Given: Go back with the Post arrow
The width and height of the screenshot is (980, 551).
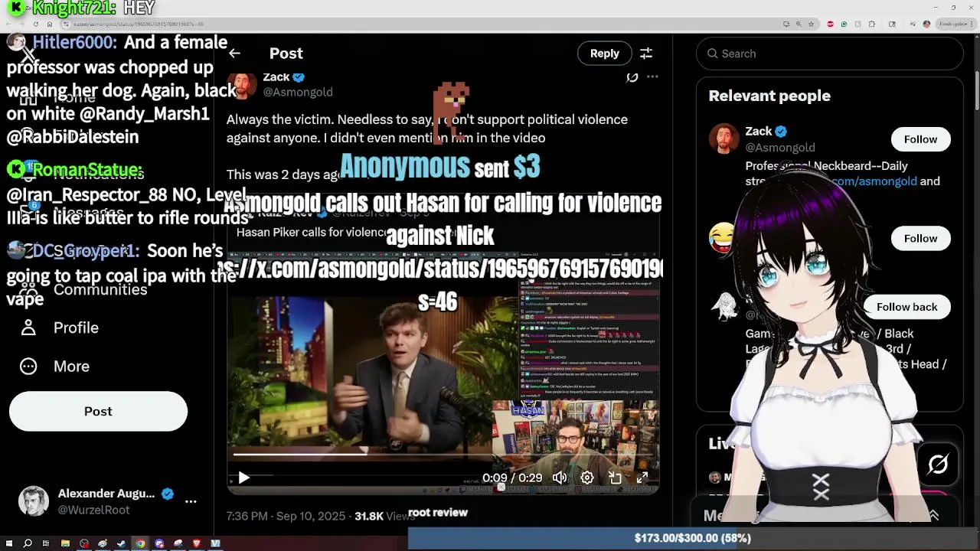Looking at the screenshot, I should click(234, 54).
